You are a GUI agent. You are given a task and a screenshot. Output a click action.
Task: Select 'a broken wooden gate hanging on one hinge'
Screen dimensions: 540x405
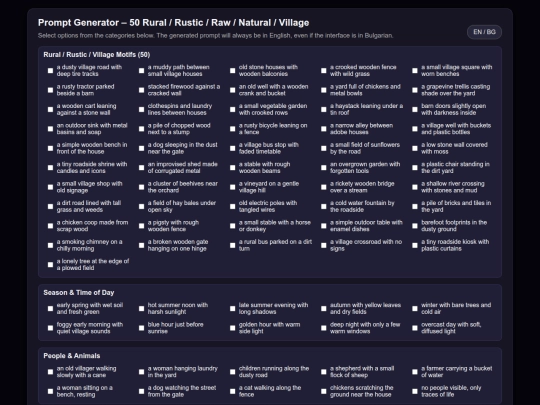coord(142,246)
